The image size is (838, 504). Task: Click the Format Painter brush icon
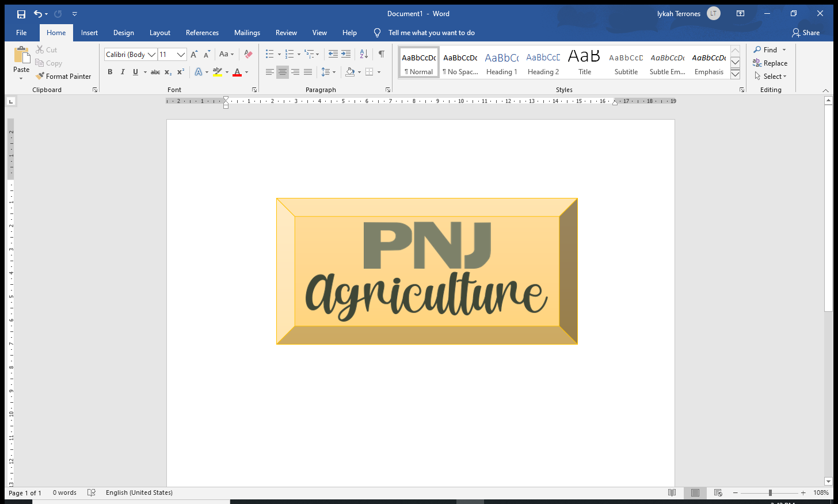pos(40,76)
